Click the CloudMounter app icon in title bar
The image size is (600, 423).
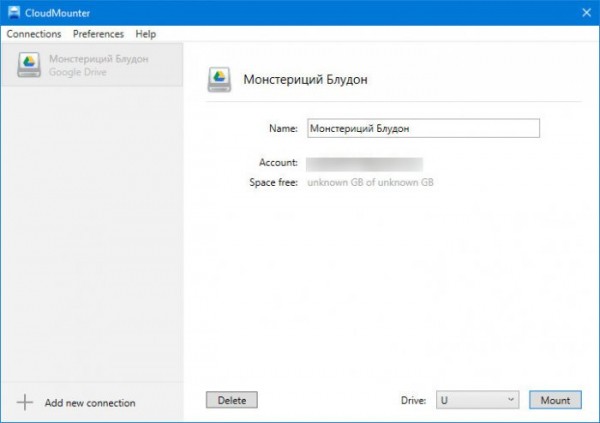pos(13,12)
